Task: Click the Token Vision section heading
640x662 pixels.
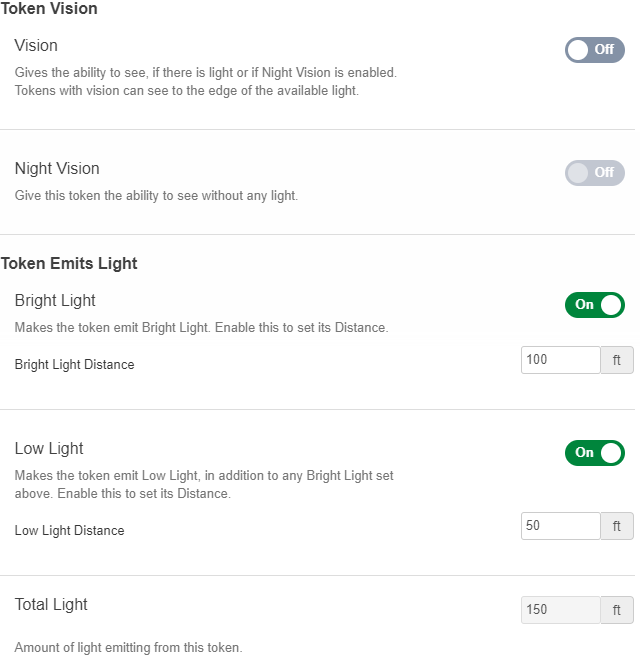Action: click(x=49, y=9)
